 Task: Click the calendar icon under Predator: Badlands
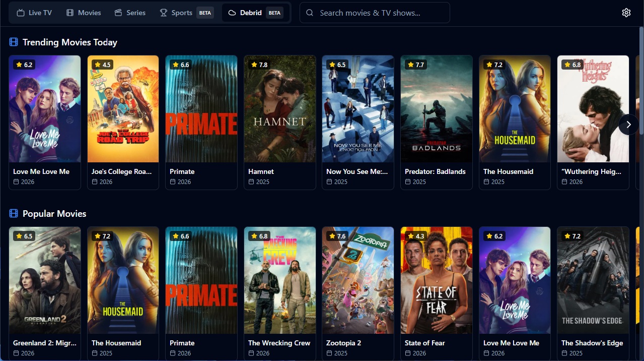tap(408, 182)
